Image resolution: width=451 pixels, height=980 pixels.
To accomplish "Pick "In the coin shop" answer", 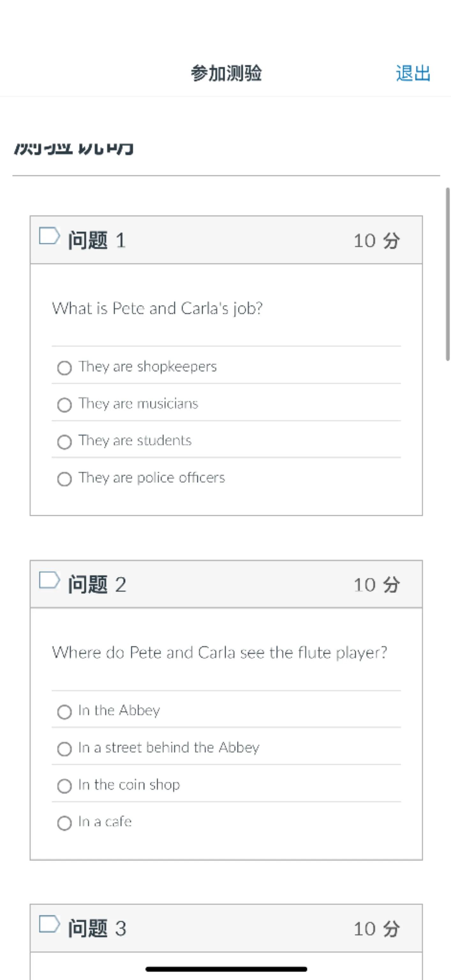I will [x=64, y=786].
